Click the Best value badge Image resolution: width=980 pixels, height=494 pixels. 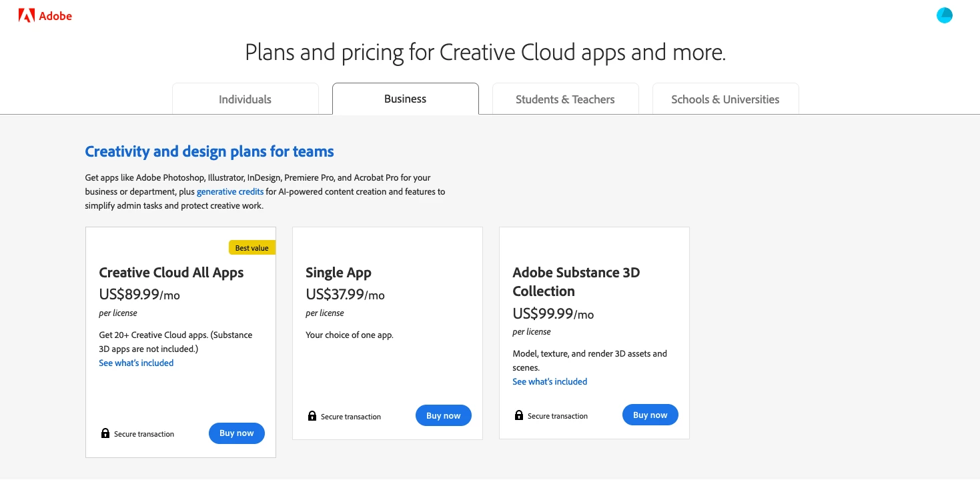click(x=252, y=248)
